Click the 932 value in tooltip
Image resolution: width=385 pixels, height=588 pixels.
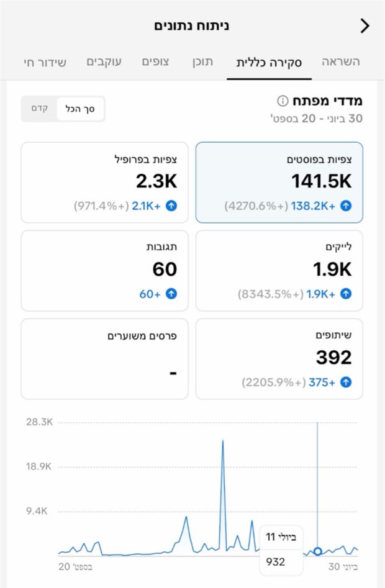[x=276, y=562]
